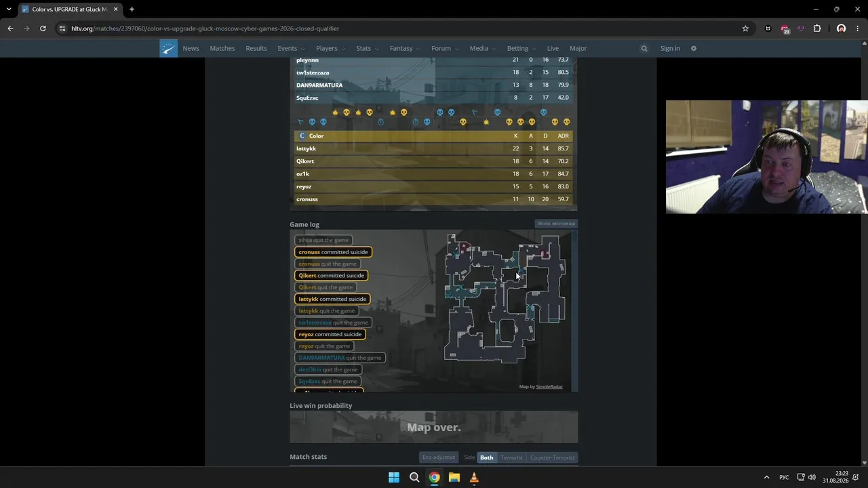This screenshot has width=868, height=488.
Task: Click the HLTV search magnifier icon
Action: tap(644, 48)
